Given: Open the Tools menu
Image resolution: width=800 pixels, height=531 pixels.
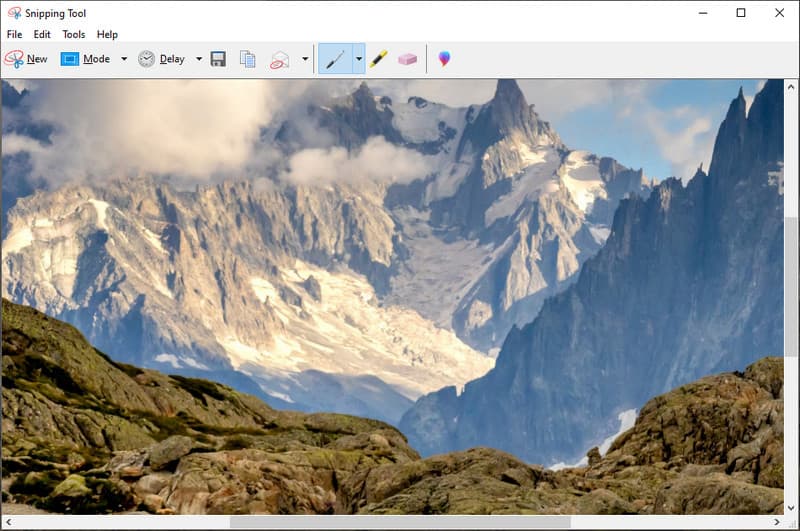Looking at the screenshot, I should [73, 34].
